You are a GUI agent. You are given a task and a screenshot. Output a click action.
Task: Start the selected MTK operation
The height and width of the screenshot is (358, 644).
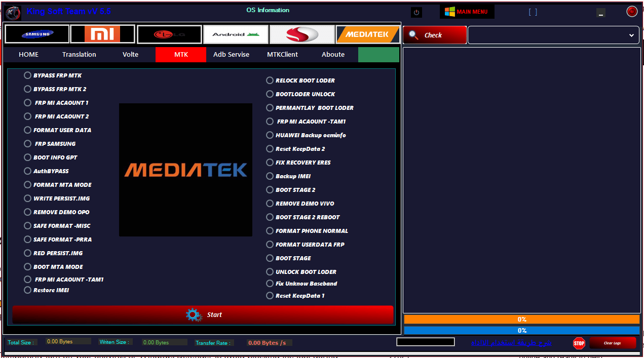(203, 314)
